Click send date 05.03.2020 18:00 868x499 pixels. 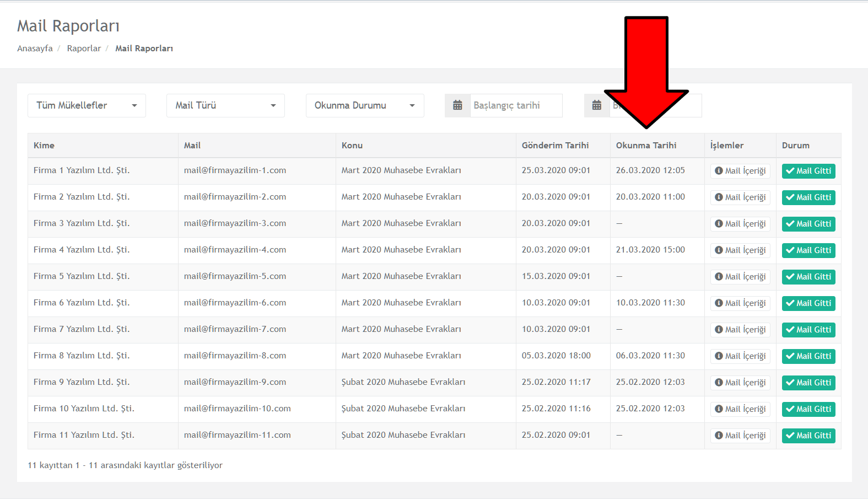point(556,356)
